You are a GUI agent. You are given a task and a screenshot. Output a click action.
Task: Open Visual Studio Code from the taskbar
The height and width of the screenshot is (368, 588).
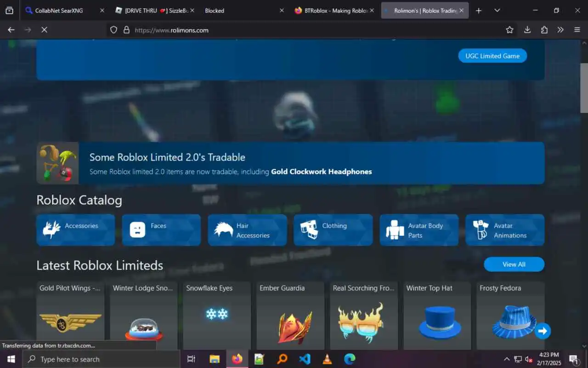pos(305,359)
